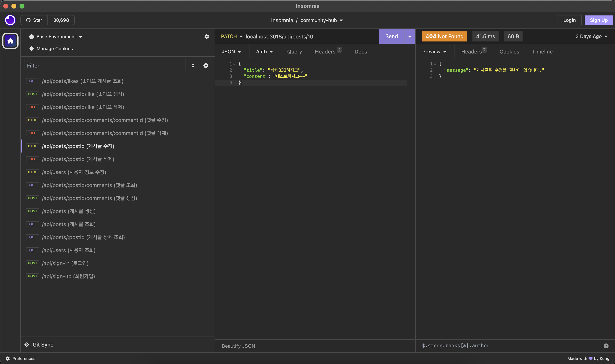Click the create new request plus icon
This screenshot has height=364, width=615.
coord(206,66)
